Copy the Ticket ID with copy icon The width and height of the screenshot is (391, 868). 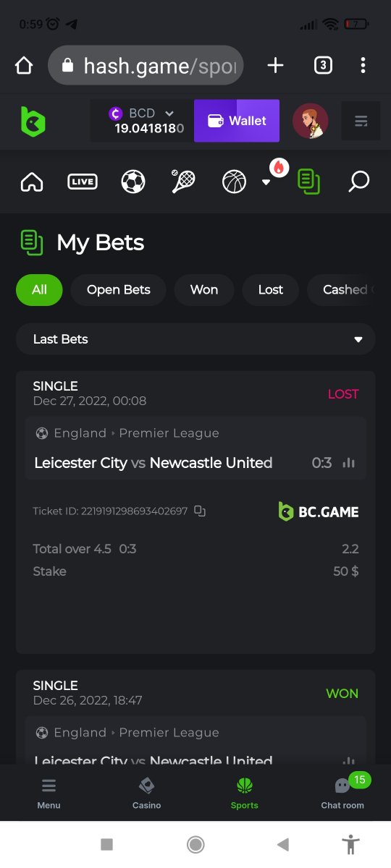coord(200,511)
